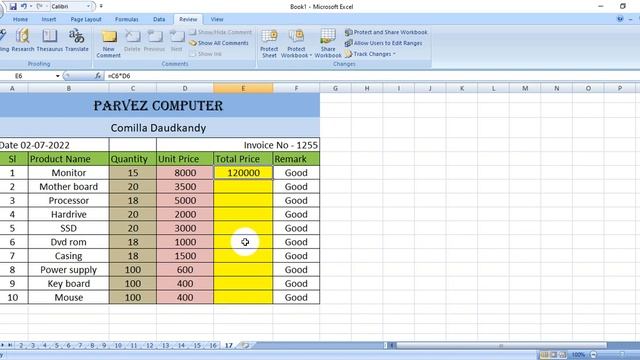Click empty Total Price cell for Mouse row
The width and height of the screenshot is (640, 360).
click(243, 298)
